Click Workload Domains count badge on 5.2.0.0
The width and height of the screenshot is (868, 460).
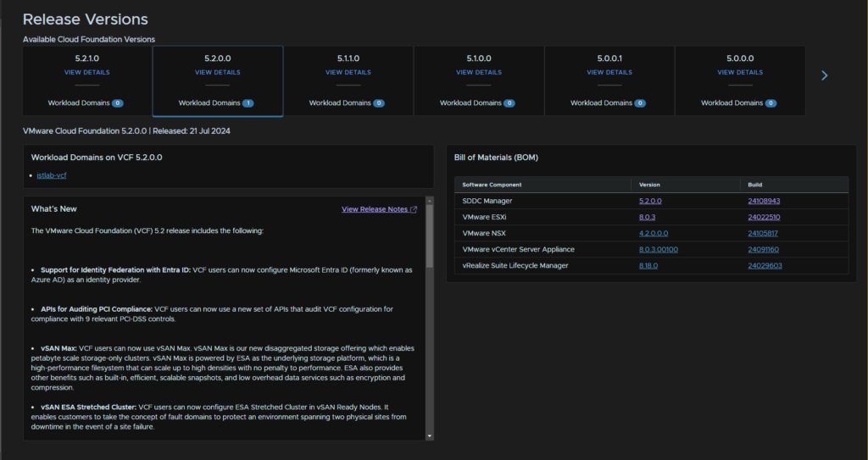click(248, 103)
